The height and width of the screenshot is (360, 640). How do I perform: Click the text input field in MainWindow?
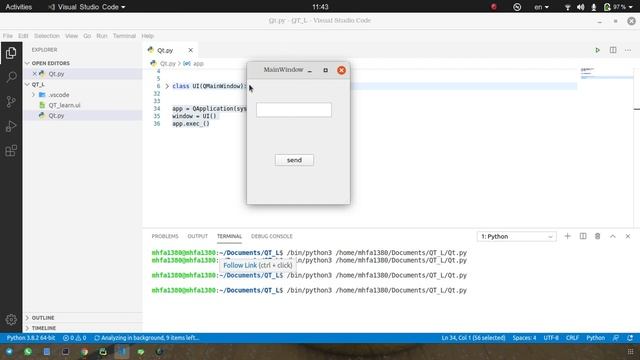294,110
